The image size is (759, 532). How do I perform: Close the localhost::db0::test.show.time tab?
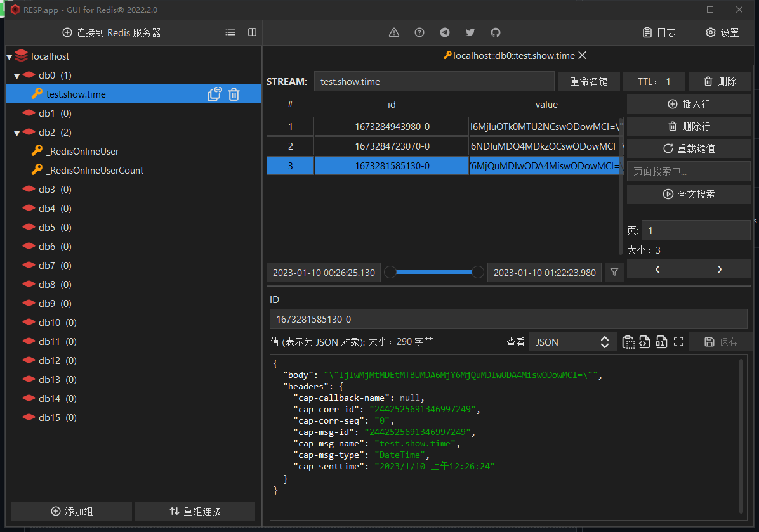tap(583, 56)
